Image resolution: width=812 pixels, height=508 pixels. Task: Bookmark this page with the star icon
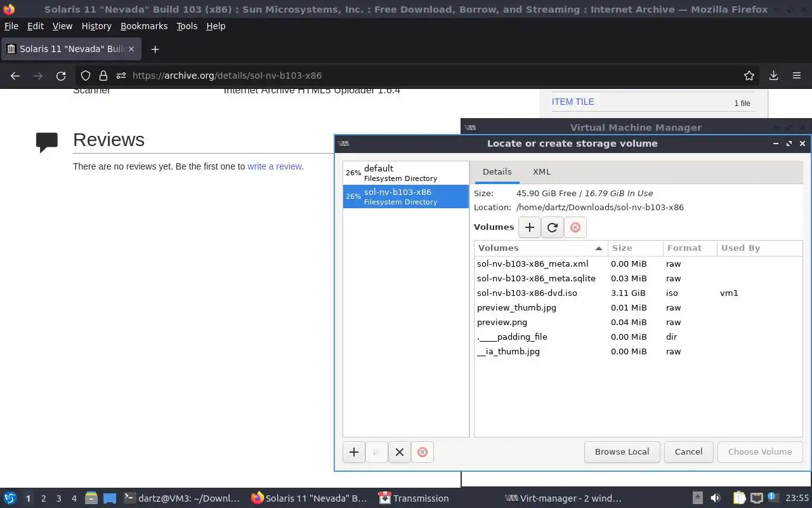click(x=749, y=76)
